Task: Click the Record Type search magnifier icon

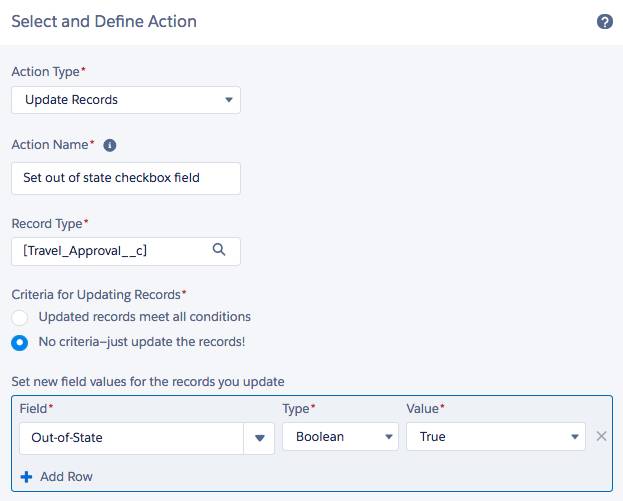Action: click(219, 250)
